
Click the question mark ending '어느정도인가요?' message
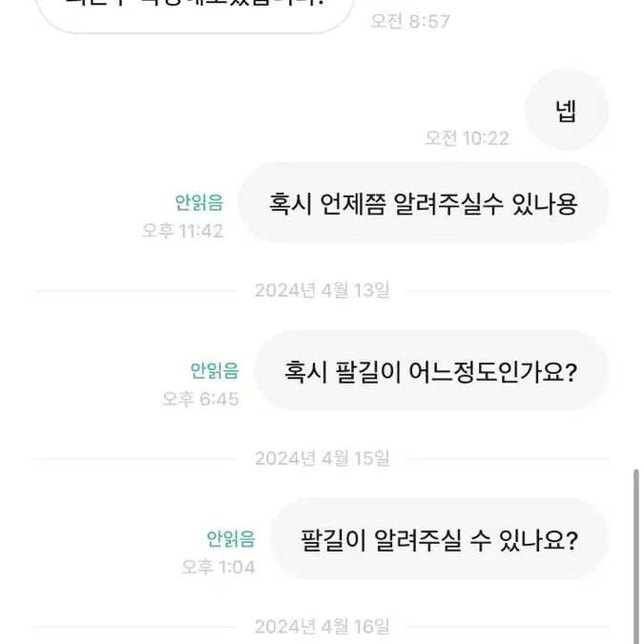571,372
